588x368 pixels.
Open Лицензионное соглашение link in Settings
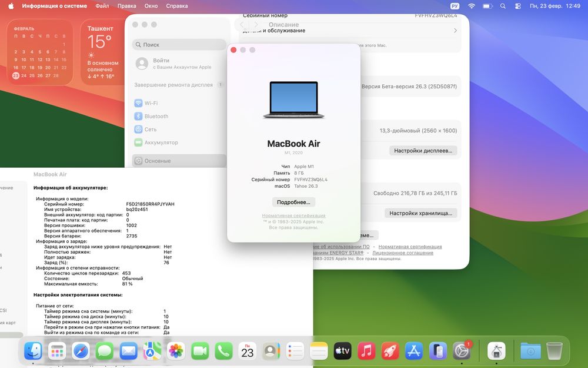403,253
